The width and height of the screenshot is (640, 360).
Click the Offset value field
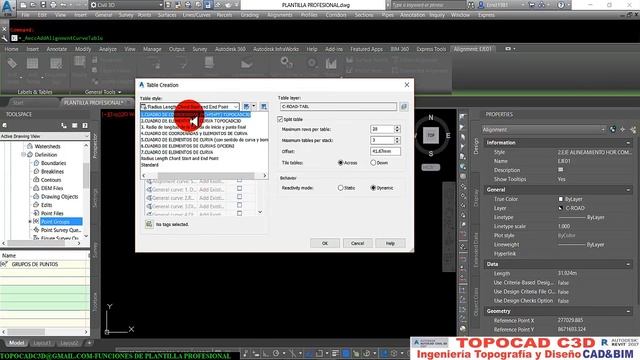click(x=385, y=151)
